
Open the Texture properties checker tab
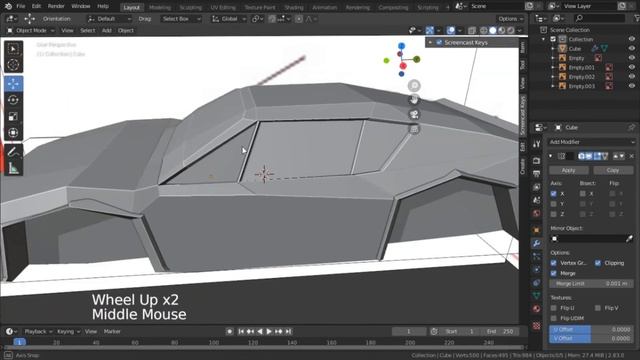pyautogui.click(x=536, y=326)
